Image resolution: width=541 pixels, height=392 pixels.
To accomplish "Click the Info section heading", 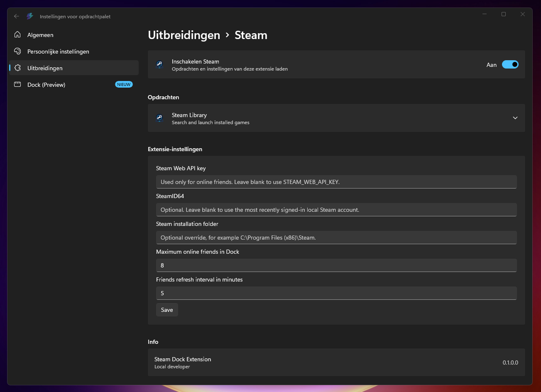I will click(x=153, y=342).
